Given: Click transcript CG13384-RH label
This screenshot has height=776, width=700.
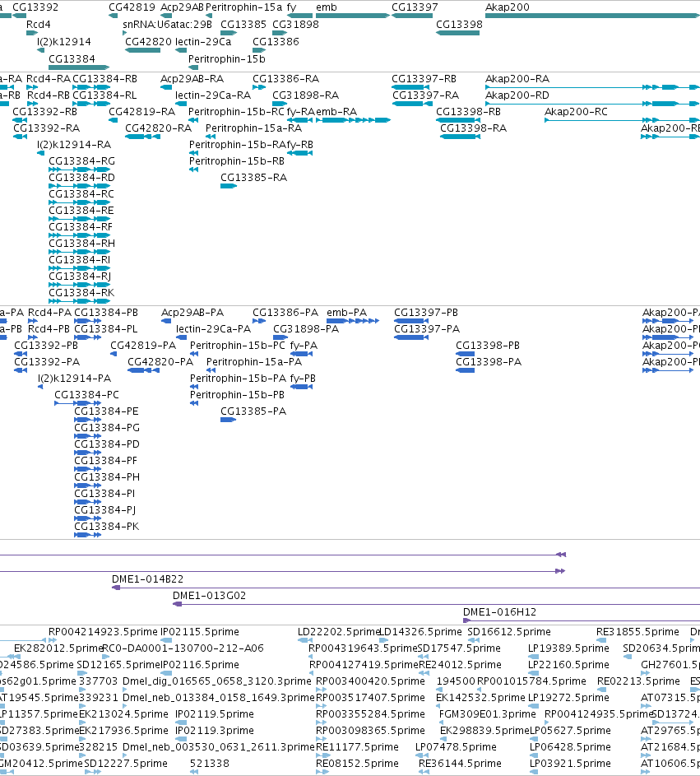Looking at the screenshot, I should [x=81, y=243].
